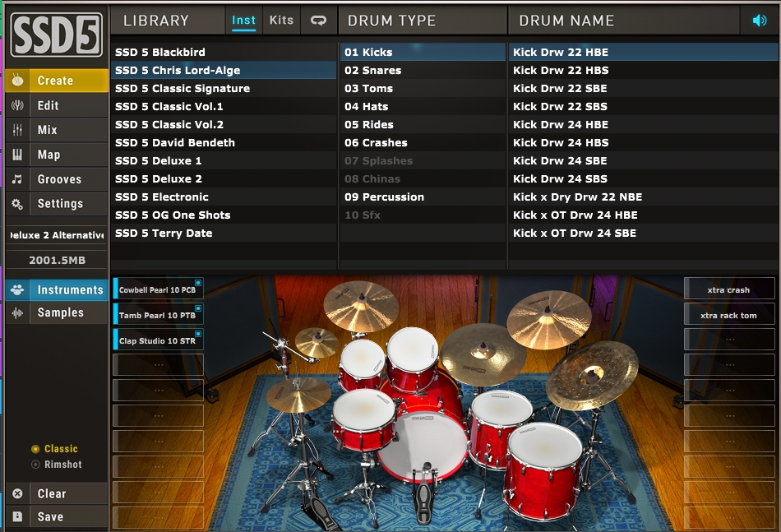
Task: Choose the SSD 5 Classic Signature library
Action: [x=224, y=88]
